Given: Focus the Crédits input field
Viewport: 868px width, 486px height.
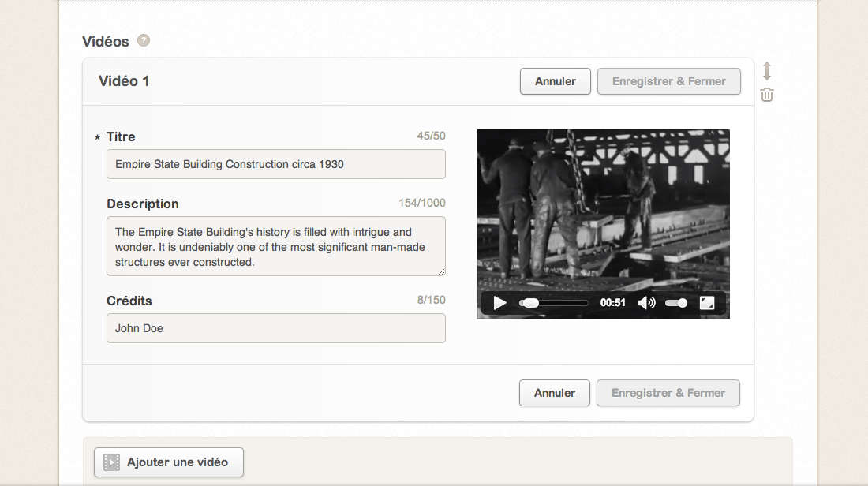Looking at the screenshot, I should [276, 328].
